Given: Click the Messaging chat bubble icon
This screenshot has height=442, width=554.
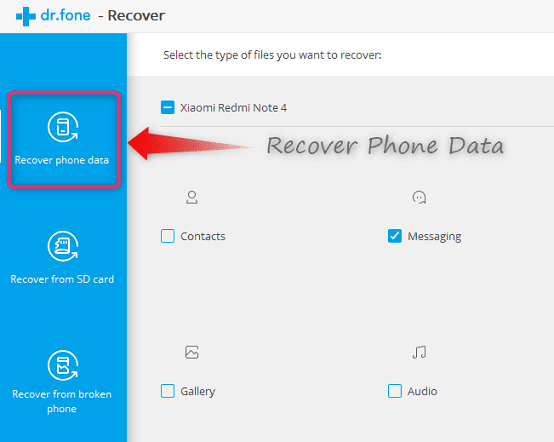Looking at the screenshot, I should pyautogui.click(x=419, y=198).
